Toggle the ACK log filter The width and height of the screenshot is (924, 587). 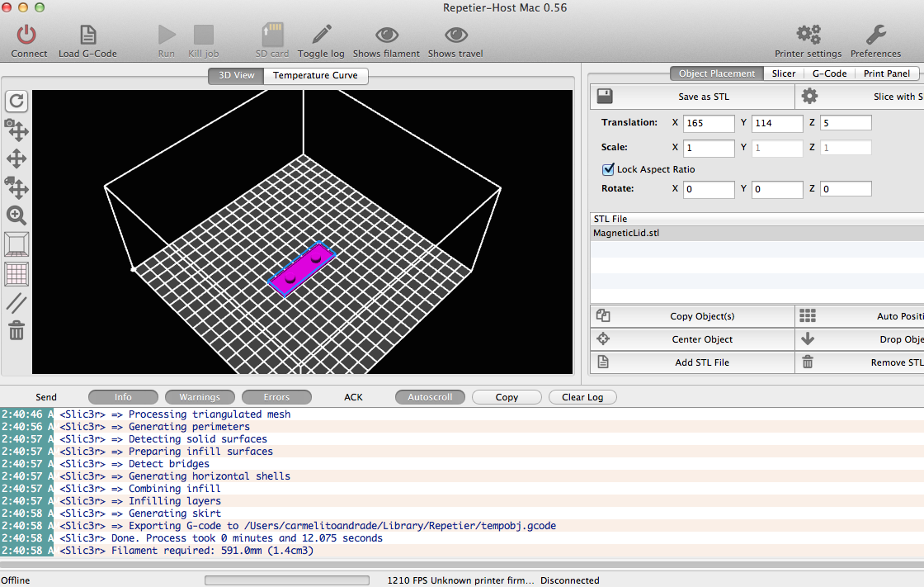[353, 397]
